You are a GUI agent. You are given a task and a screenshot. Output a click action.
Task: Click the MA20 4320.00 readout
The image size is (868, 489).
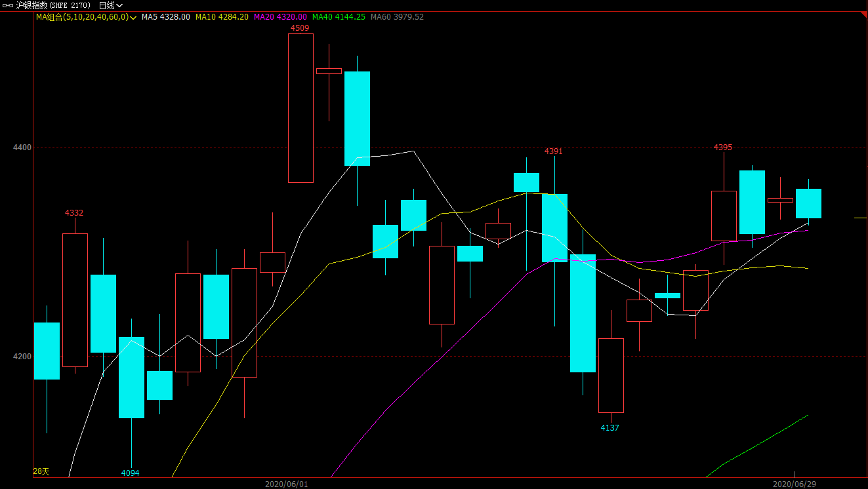pyautogui.click(x=280, y=17)
